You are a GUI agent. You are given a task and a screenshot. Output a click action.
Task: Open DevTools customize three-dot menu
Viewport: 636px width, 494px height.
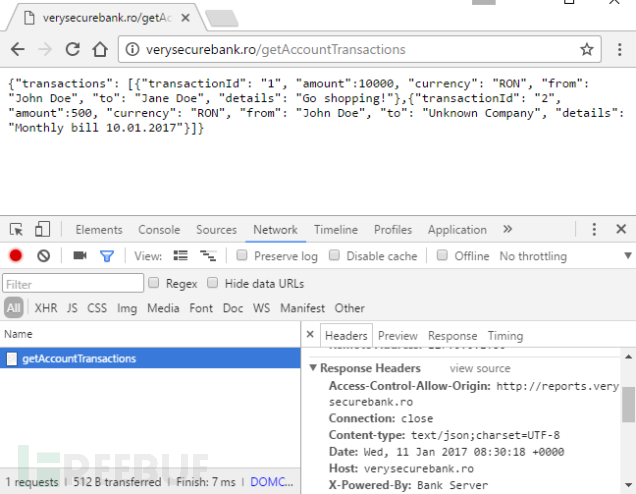pyautogui.click(x=594, y=229)
